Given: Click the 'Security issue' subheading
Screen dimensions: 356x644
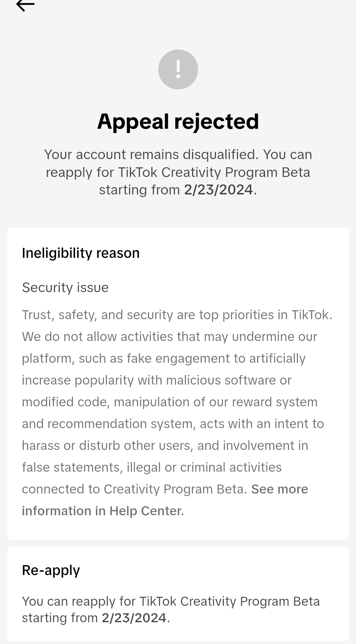Looking at the screenshot, I should click(x=65, y=288).
